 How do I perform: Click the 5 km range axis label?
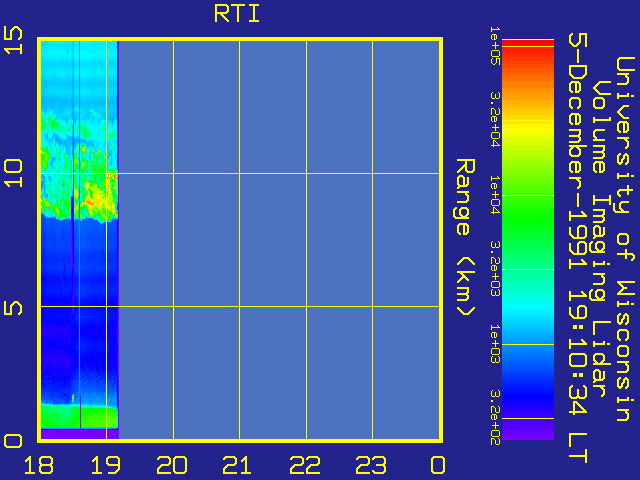(x=13, y=307)
